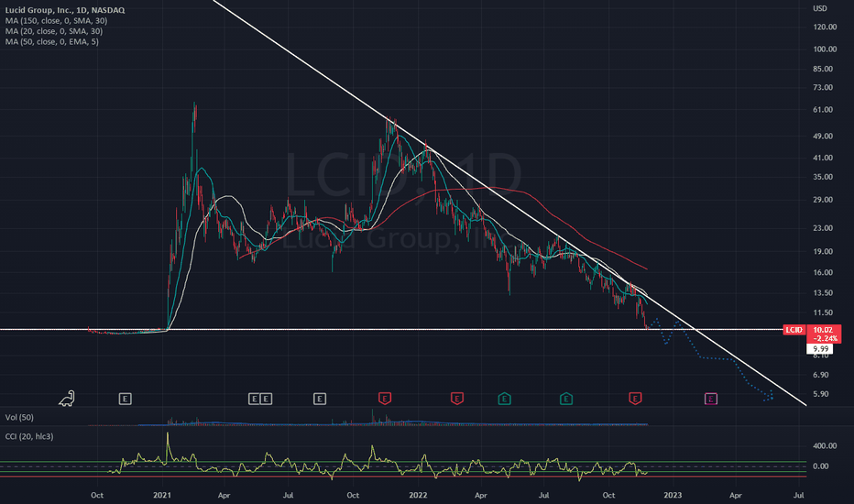Click the 10.02 current price label
The image size is (854, 504).
823,330
